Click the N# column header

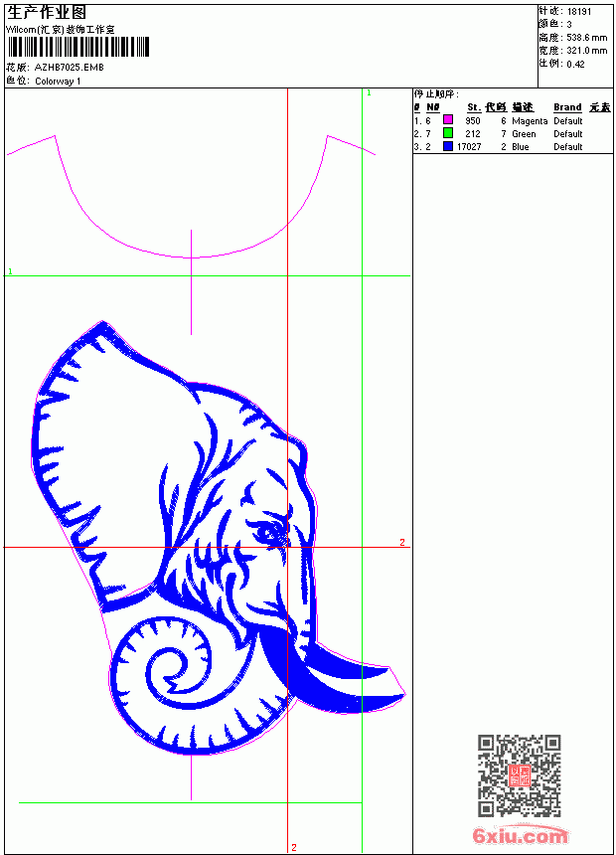coord(433,107)
